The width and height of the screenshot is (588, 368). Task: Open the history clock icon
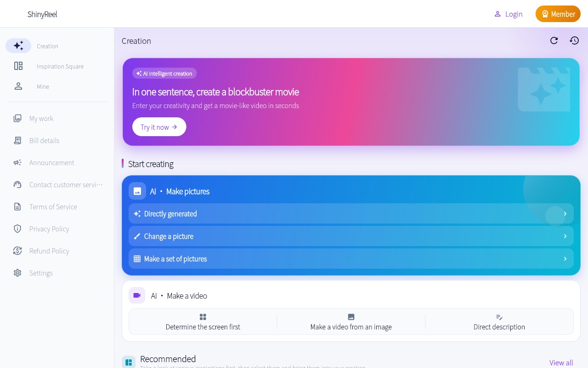coord(574,40)
